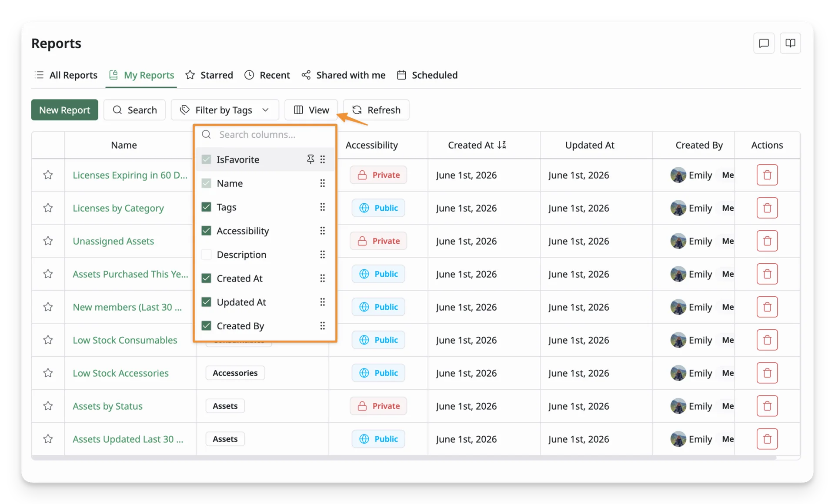
Task: Star the Assets Purchased This Ye... report
Action: (x=48, y=274)
